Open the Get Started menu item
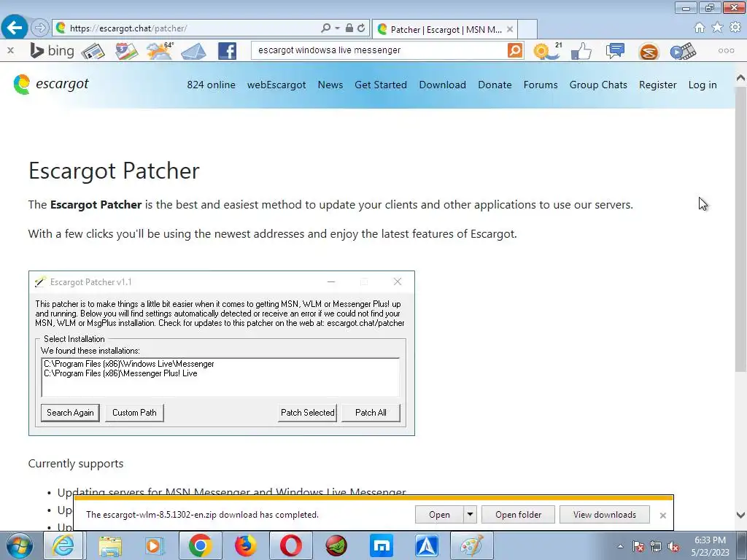 pyautogui.click(x=381, y=85)
